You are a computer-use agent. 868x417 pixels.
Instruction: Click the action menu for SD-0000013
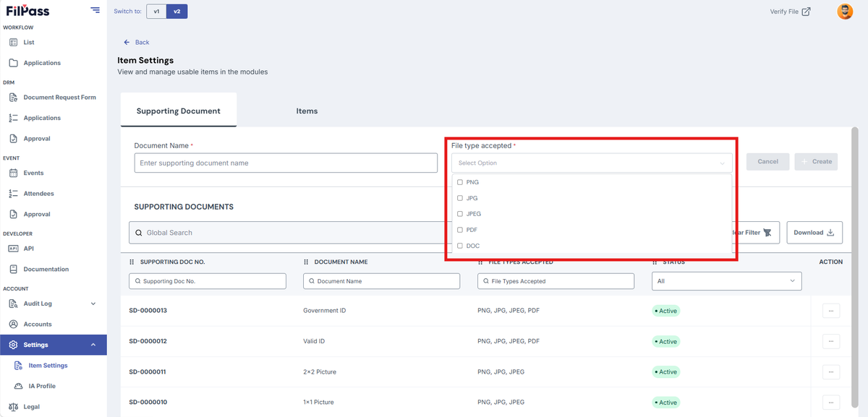(x=831, y=311)
